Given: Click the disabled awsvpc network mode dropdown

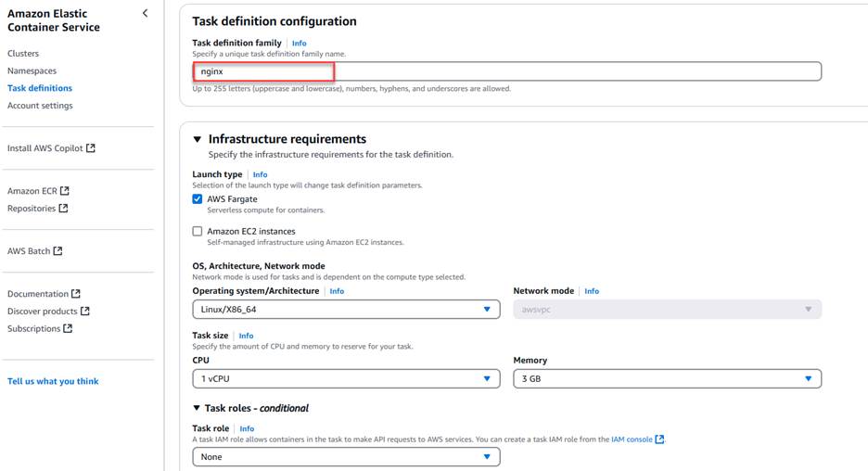Looking at the screenshot, I should pos(667,310).
